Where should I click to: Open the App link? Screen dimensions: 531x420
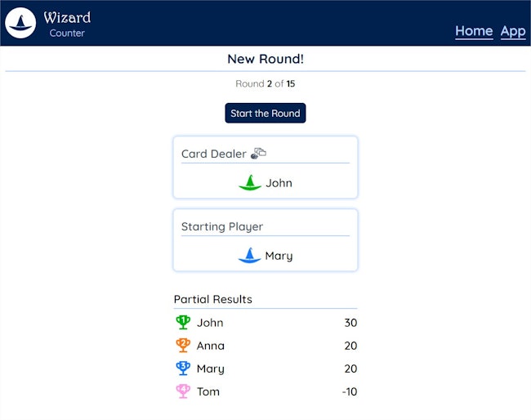[513, 31]
